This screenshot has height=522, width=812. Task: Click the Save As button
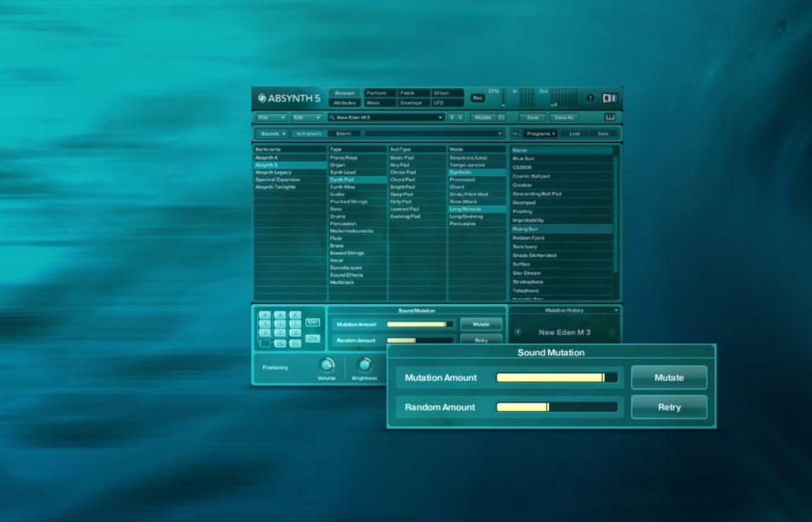(564, 118)
